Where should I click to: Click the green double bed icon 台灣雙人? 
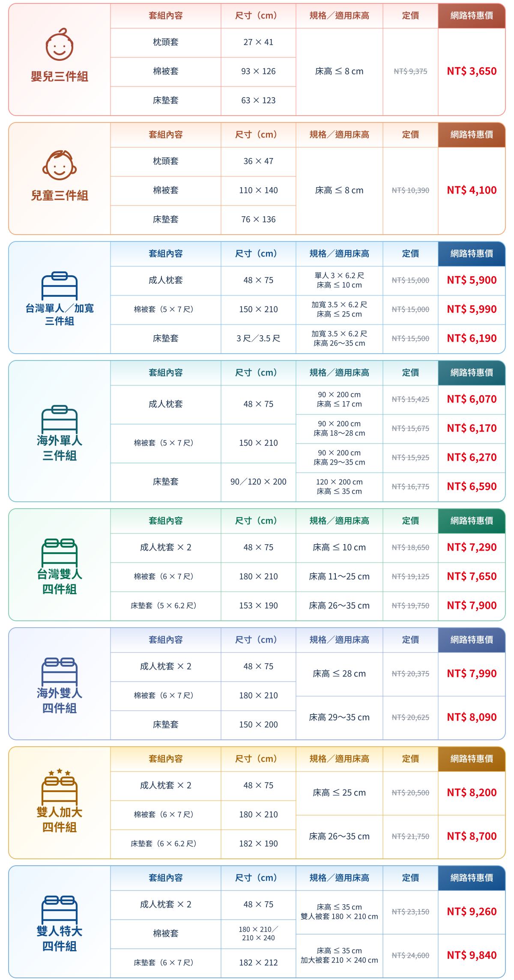[x=60, y=552]
